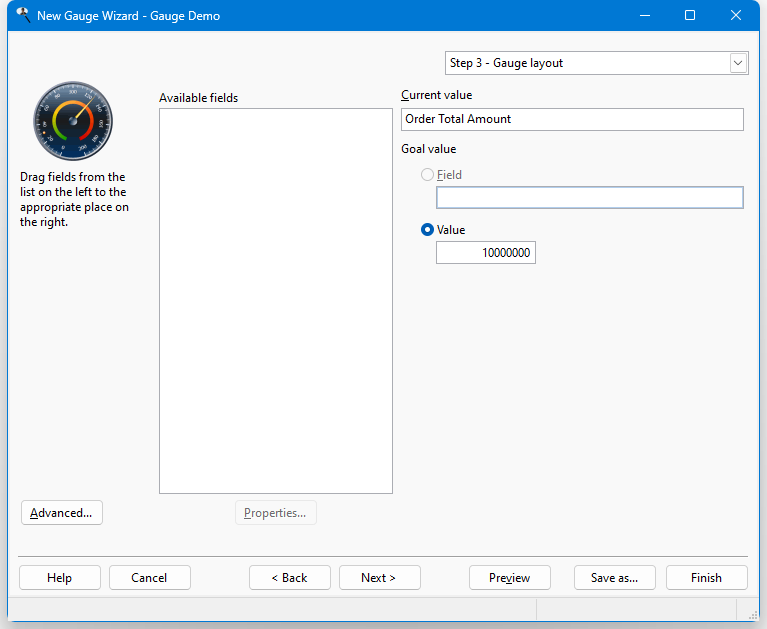The width and height of the screenshot is (767, 629).
Task: Proceed with the Next > button
Action: point(379,578)
